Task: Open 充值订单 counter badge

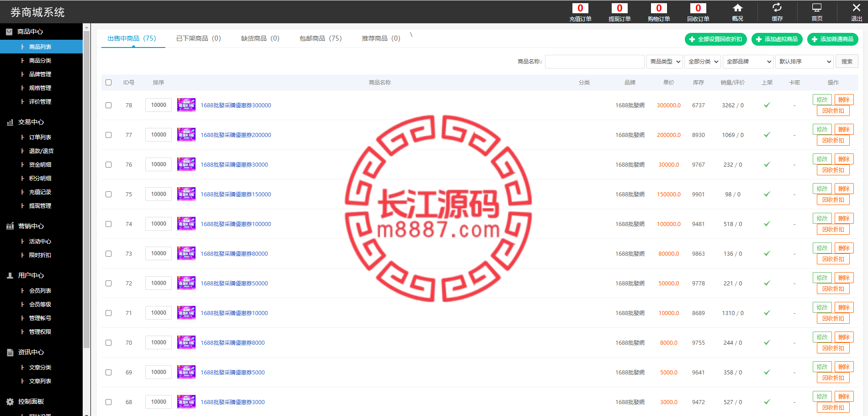Action: [580, 8]
